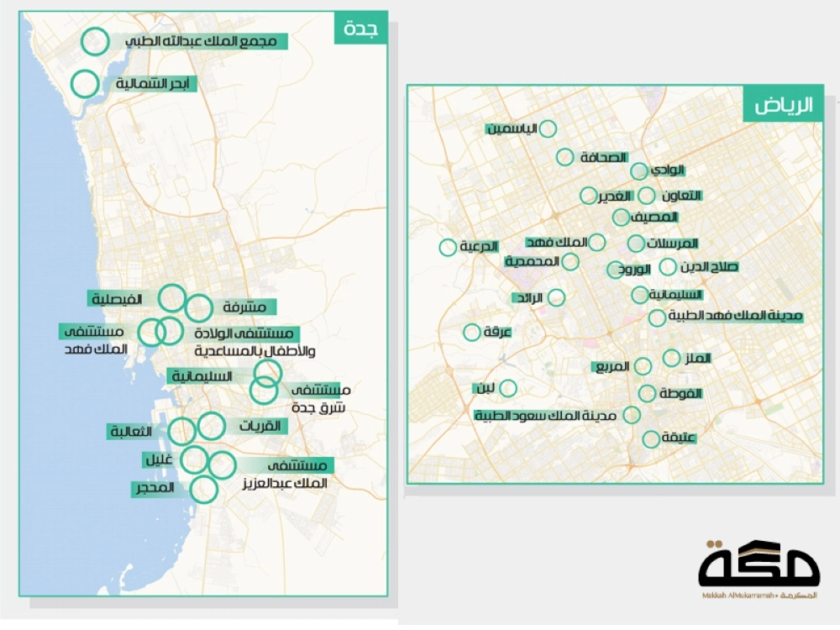Image resolution: width=840 pixels, height=630 pixels.
Task: Select the صلاح الدين circle marker
Action: pos(667,267)
